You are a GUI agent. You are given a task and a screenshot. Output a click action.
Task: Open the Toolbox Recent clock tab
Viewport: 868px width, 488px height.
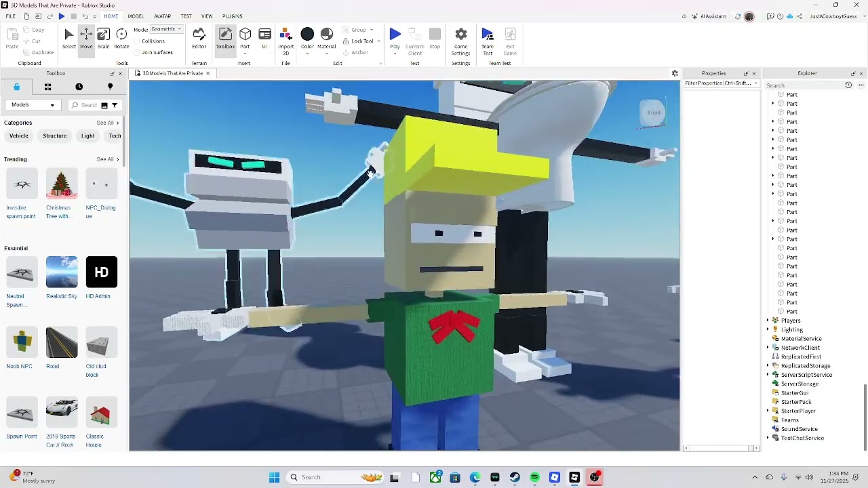coord(79,87)
